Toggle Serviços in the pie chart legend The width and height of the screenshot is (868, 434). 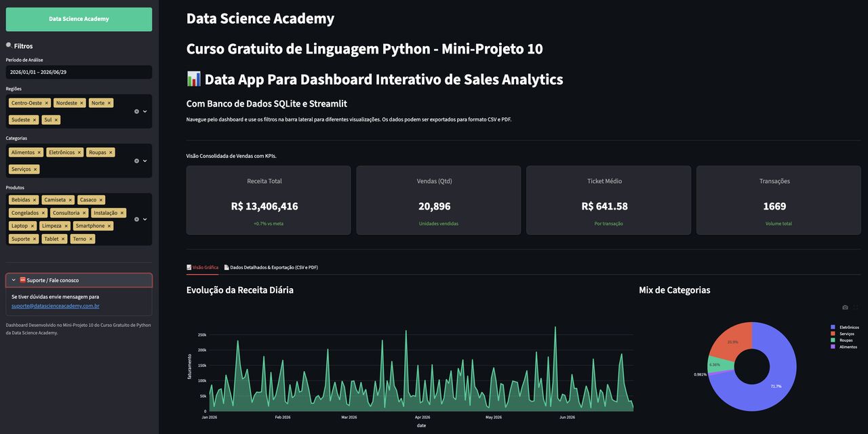pyautogui.click(x=842, y=334)
